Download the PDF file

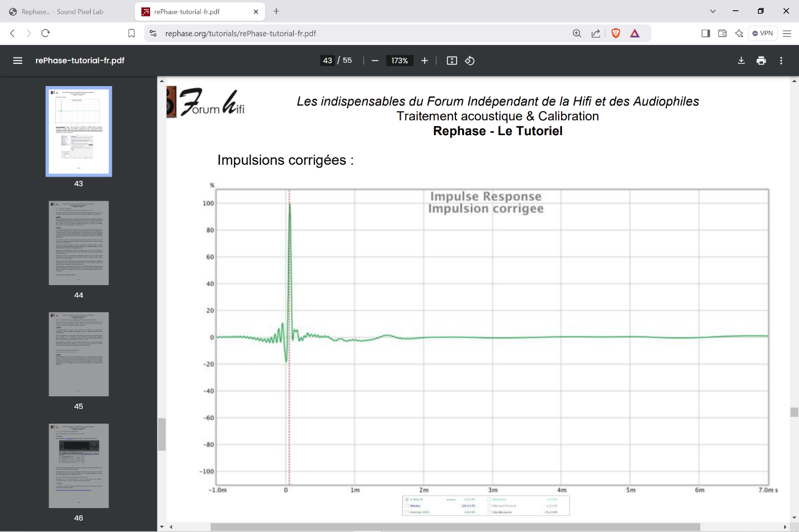point(741,60)
